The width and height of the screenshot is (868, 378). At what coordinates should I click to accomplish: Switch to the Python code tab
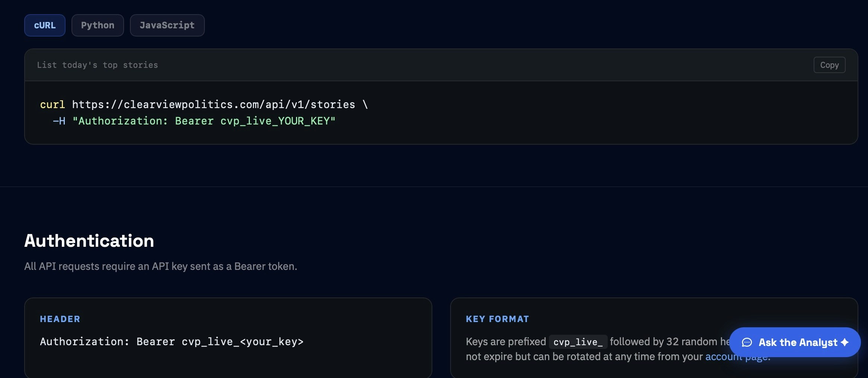click(98, 25)
